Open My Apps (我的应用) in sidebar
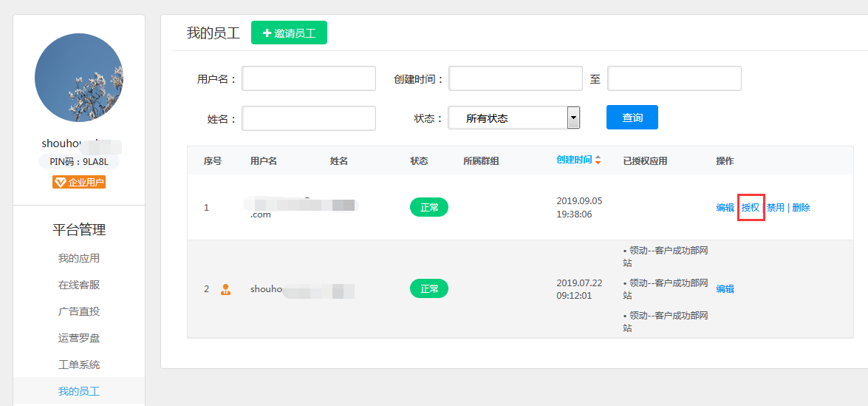 [79, 258]
